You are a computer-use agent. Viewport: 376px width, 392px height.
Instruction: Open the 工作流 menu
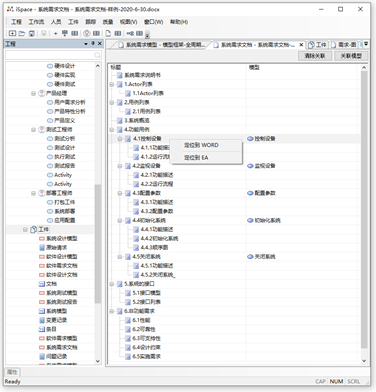click(36, 22)
